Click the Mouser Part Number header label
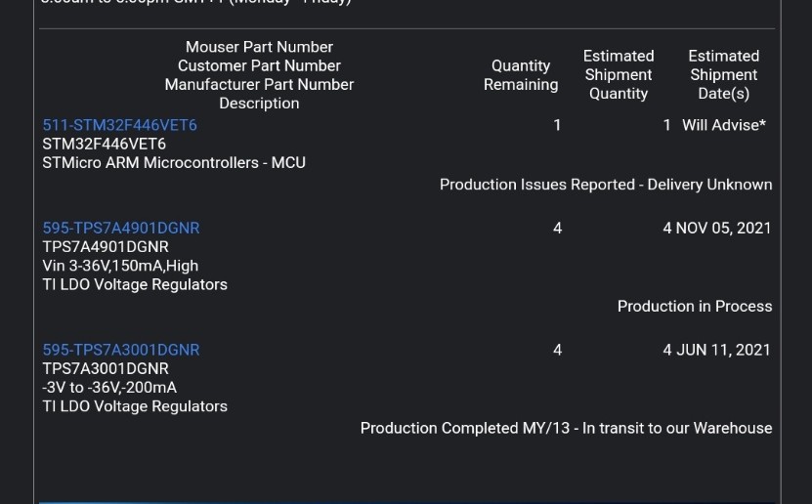The image size is (812, 504). (260, 47)
